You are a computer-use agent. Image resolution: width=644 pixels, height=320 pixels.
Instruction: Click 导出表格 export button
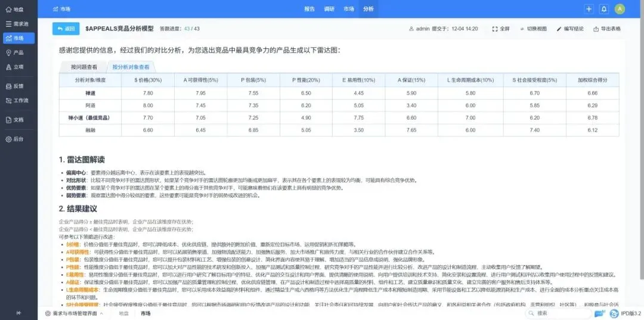coord(607,29)
